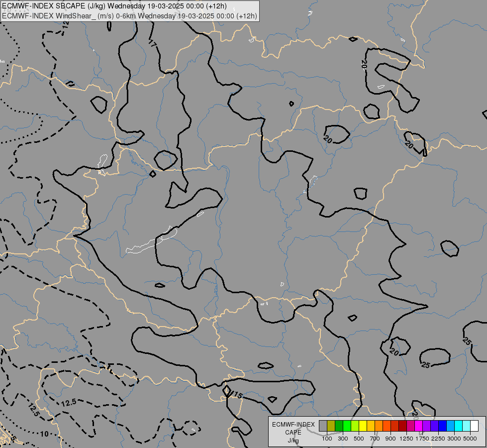Click legend value 700
The image size is (487, 448).
click(x=375, y=439)
